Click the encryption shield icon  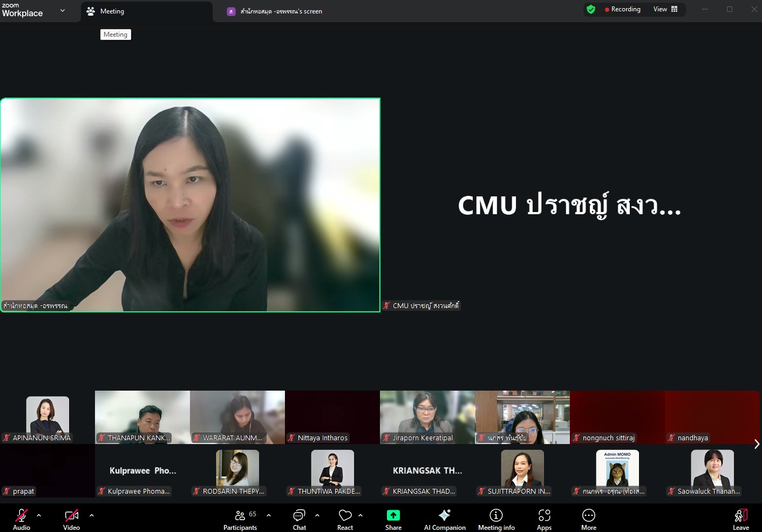click(591, 9)
